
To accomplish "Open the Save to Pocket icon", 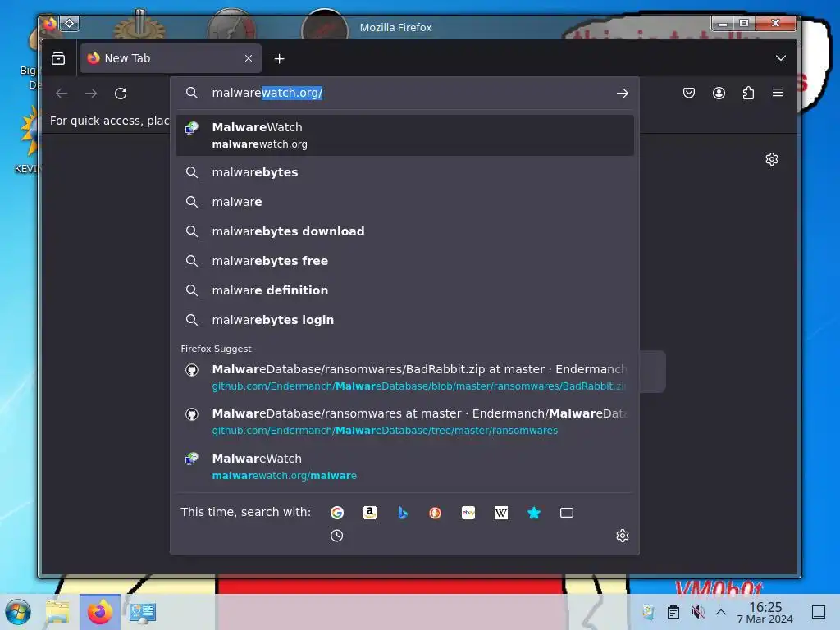I will point(689,93).
